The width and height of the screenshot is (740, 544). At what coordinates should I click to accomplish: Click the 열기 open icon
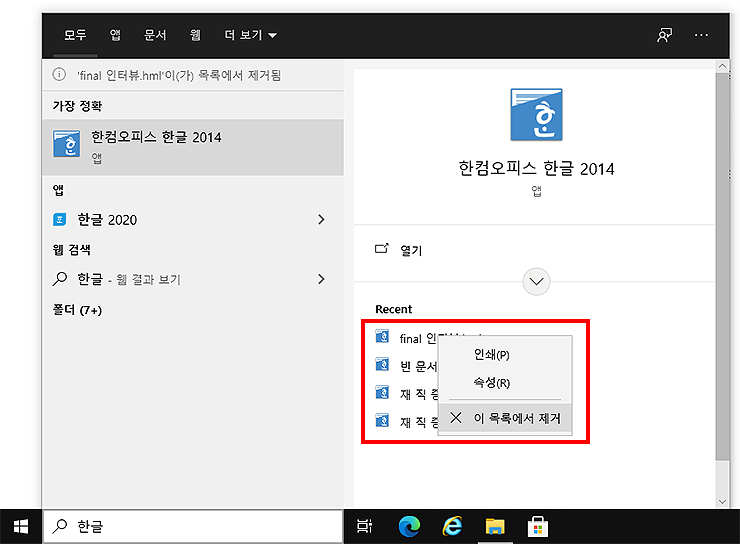tap(382, 248)
